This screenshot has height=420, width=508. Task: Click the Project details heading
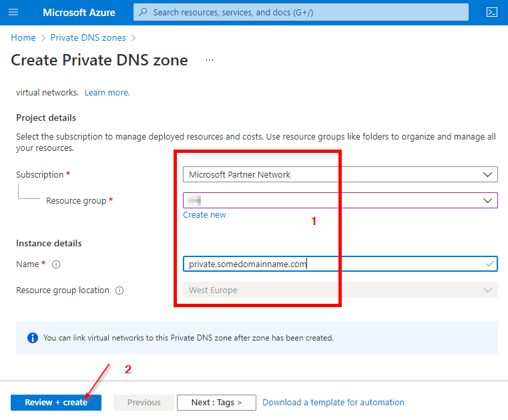(46, 118)
